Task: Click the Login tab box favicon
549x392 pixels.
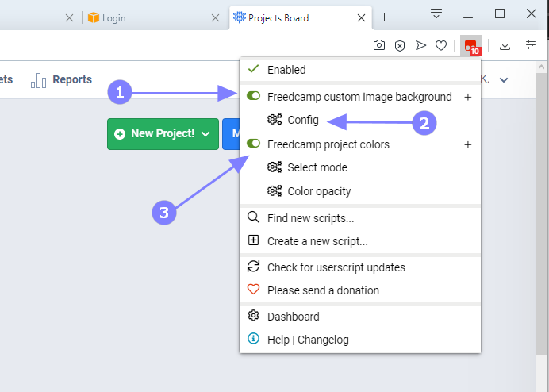Action: (x=94, y=17)
